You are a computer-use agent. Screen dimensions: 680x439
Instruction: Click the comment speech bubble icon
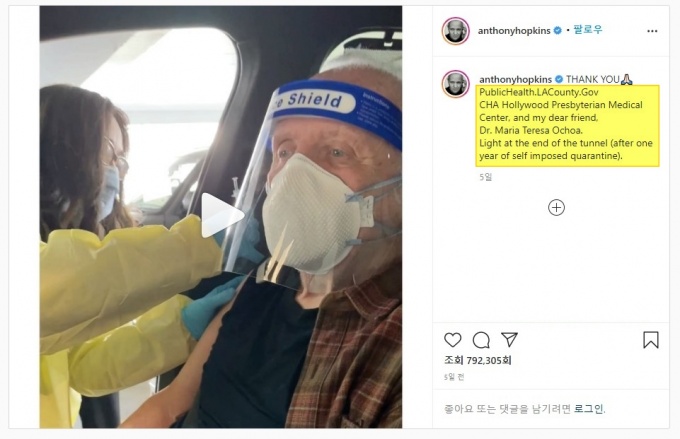[481, 340]
